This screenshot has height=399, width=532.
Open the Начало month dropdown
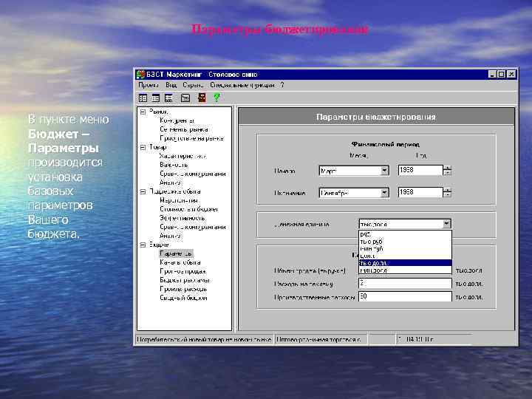(x=384, y=170)
